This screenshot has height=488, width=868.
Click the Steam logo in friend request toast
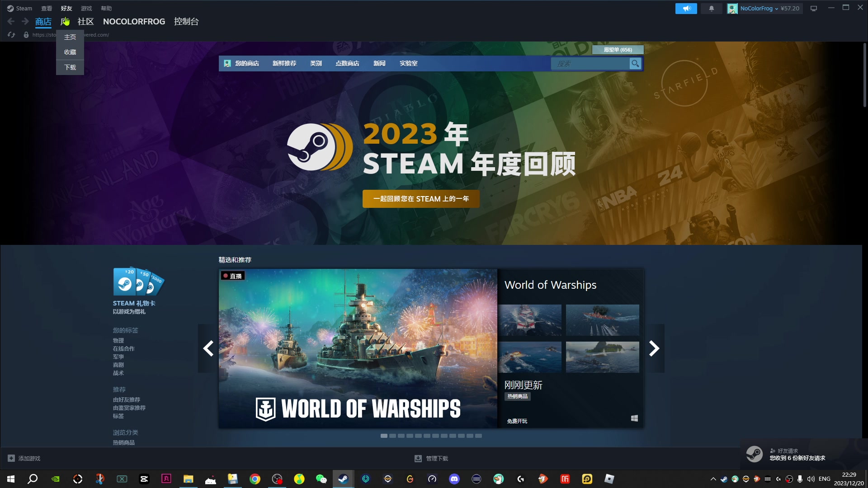pos(754,454)
